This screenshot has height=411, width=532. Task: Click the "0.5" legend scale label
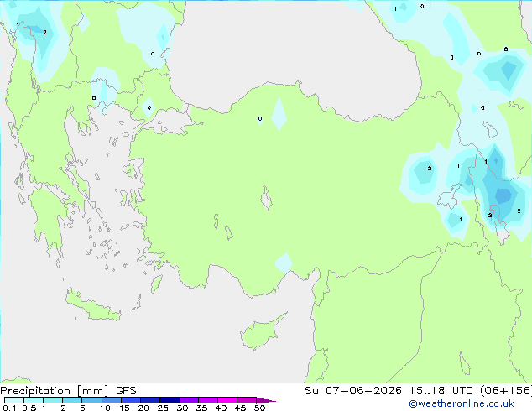(x=29, y=408)
